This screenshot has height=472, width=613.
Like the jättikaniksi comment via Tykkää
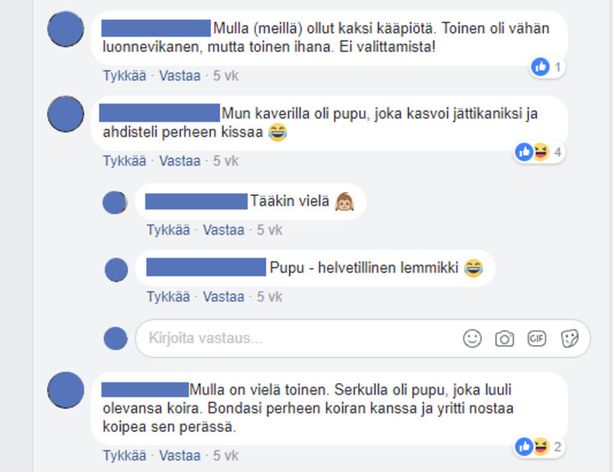[x=124, y=161]
